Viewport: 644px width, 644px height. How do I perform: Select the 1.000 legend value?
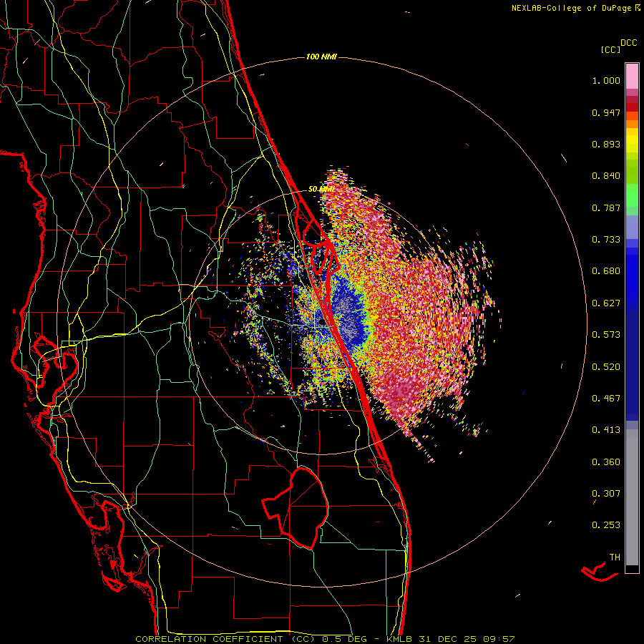[606, 80]
